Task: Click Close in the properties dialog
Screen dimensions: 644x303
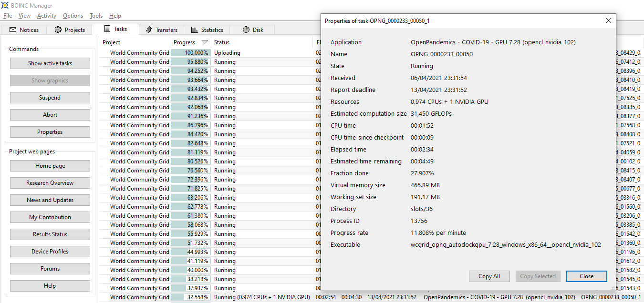Action: tap(587, 276)
